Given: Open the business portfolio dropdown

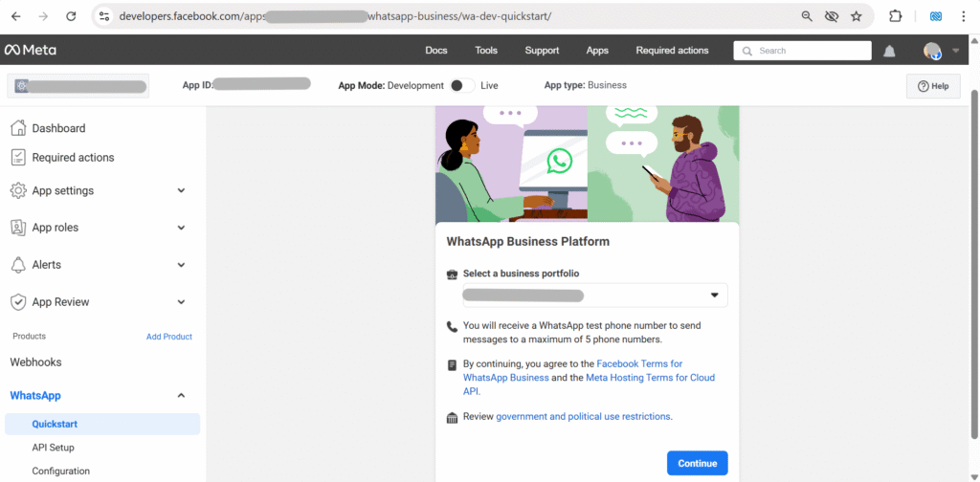Looking at the screenshot, I should [x=594, y=296].
